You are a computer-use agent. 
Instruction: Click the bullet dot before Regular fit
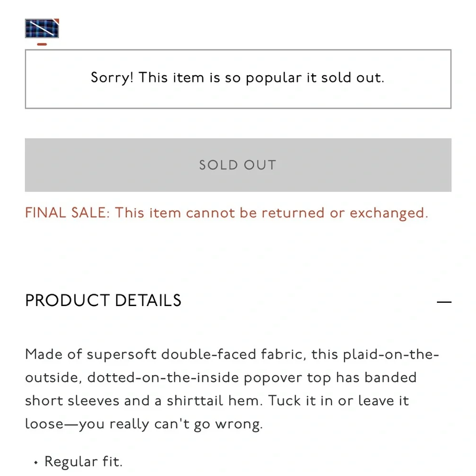[36, 463]
